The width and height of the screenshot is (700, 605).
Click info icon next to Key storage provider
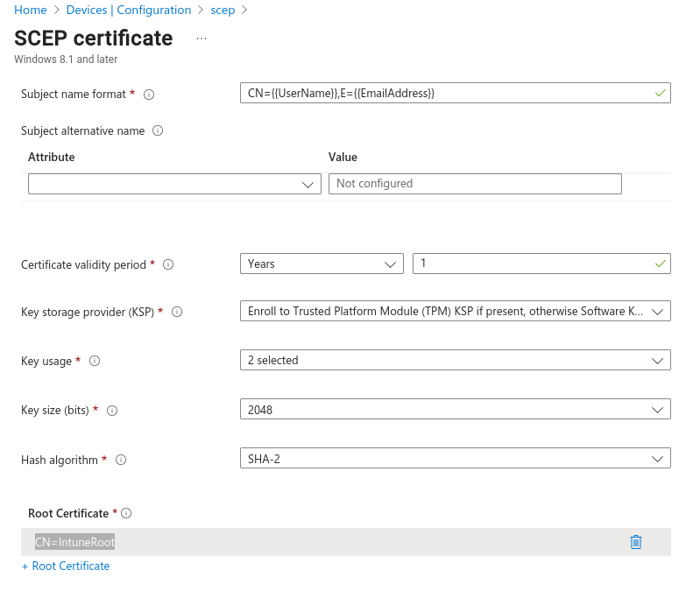(177, 312)
